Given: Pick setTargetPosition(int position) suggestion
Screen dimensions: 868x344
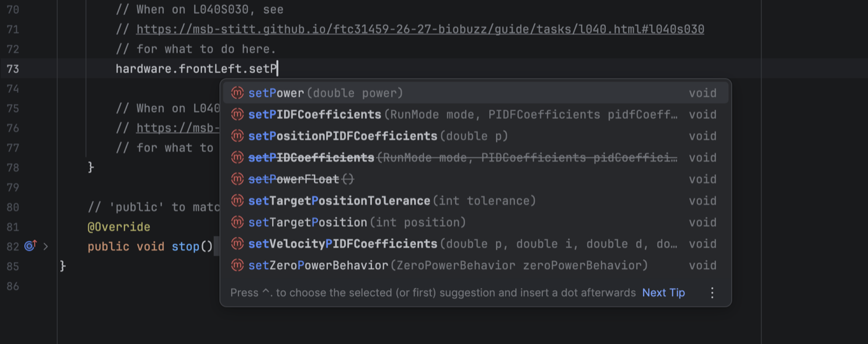Looking at the screenshot, I should (x=476, y=223).
